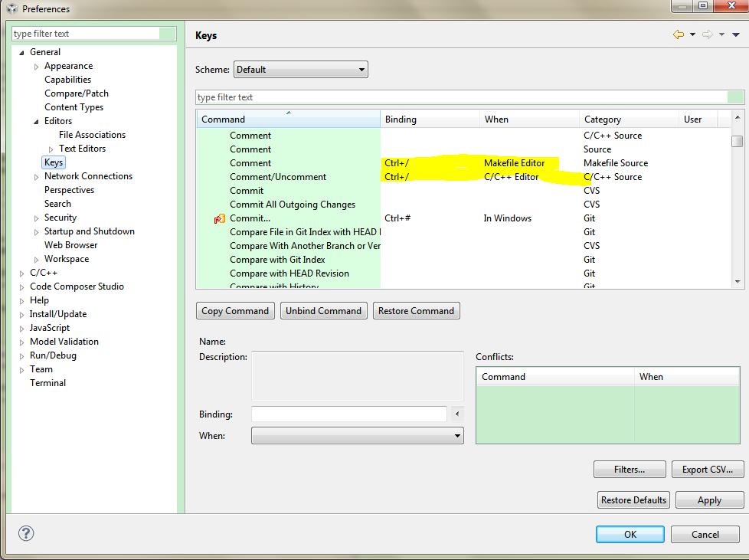Select Keys in the preferences tree
Screen dimensions: 749x560
coord(54,162)
